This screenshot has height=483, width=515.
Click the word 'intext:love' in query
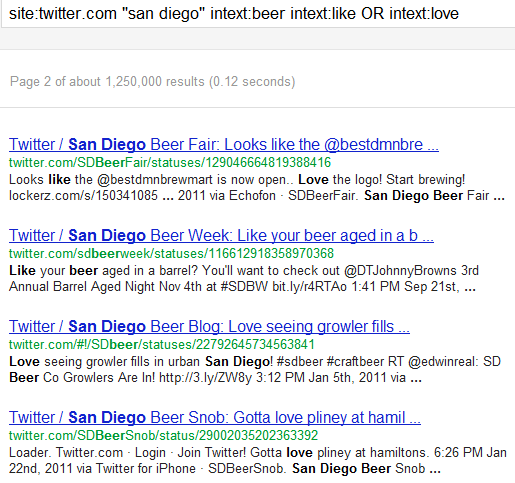(x=424, y=14)
